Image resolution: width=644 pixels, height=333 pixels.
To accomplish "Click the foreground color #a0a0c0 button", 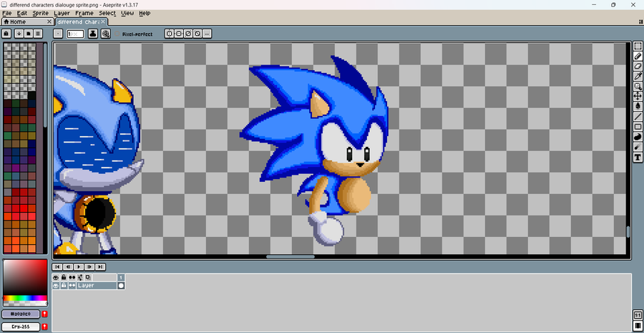I will click(x=21, y=314).
